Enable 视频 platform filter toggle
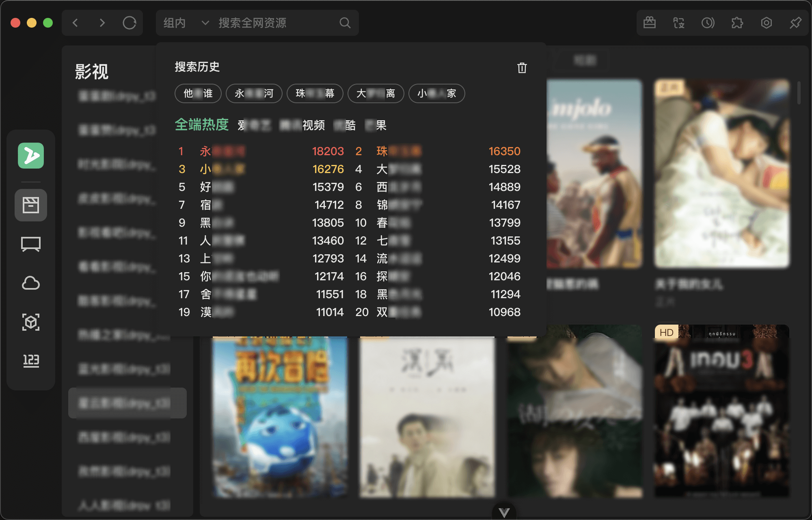This screenshot has width=812, height=520. (302, 125)
